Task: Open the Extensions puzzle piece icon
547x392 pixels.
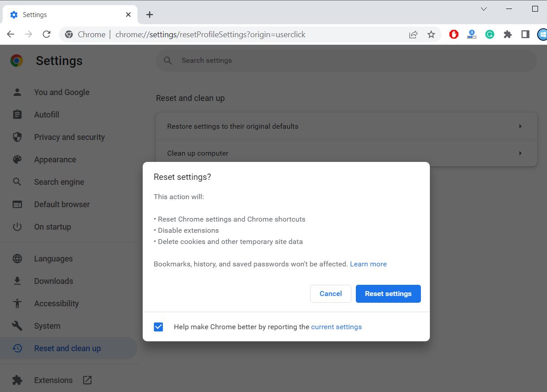Action: (508, 35)
